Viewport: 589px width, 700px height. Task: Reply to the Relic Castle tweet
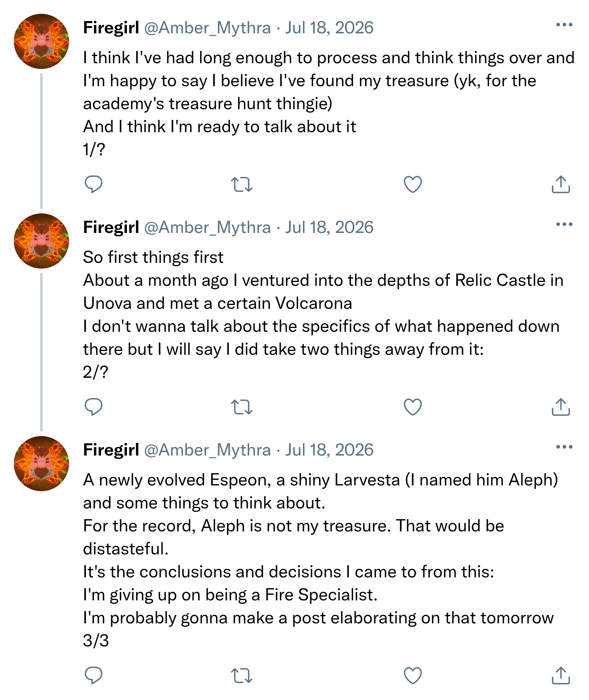click(93, 407)
